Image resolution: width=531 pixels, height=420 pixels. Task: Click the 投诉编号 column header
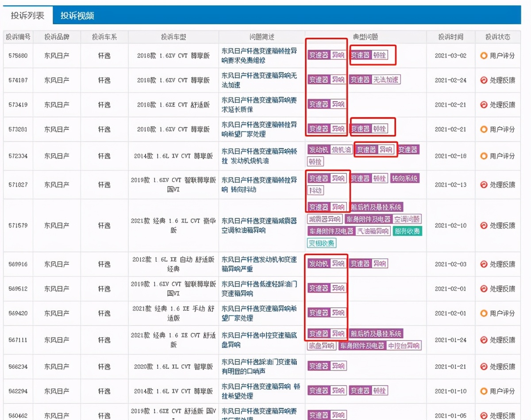(18, 37)
